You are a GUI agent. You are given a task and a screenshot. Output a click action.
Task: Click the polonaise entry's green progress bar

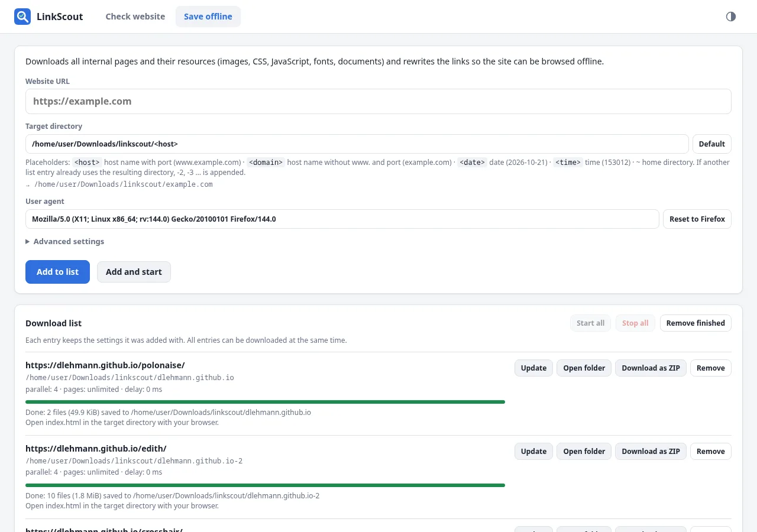pos(265,402)
